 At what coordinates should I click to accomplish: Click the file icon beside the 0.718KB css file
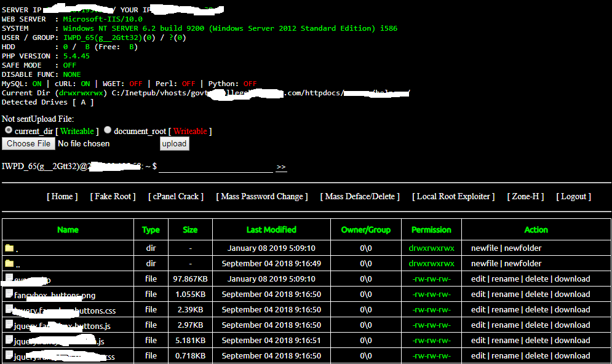tap(9, 355)
